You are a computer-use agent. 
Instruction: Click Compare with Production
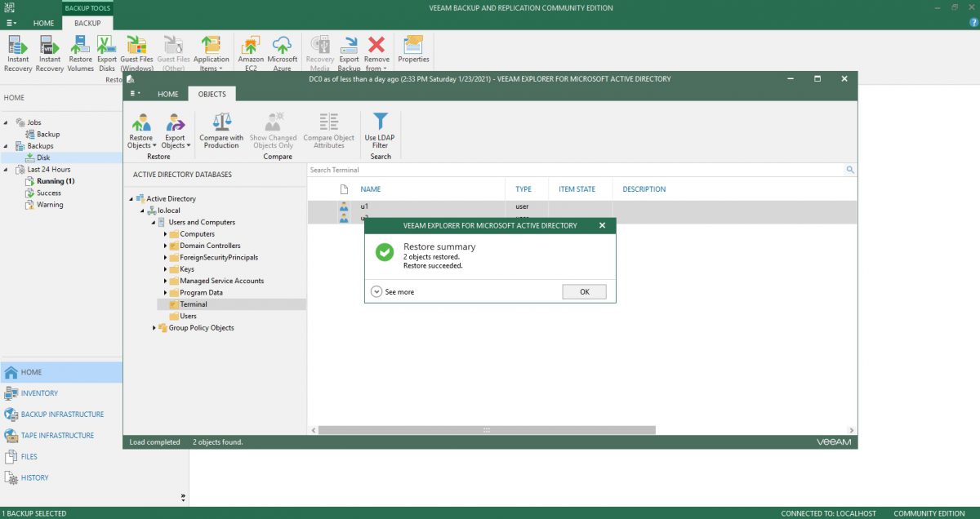pos(220,131)
